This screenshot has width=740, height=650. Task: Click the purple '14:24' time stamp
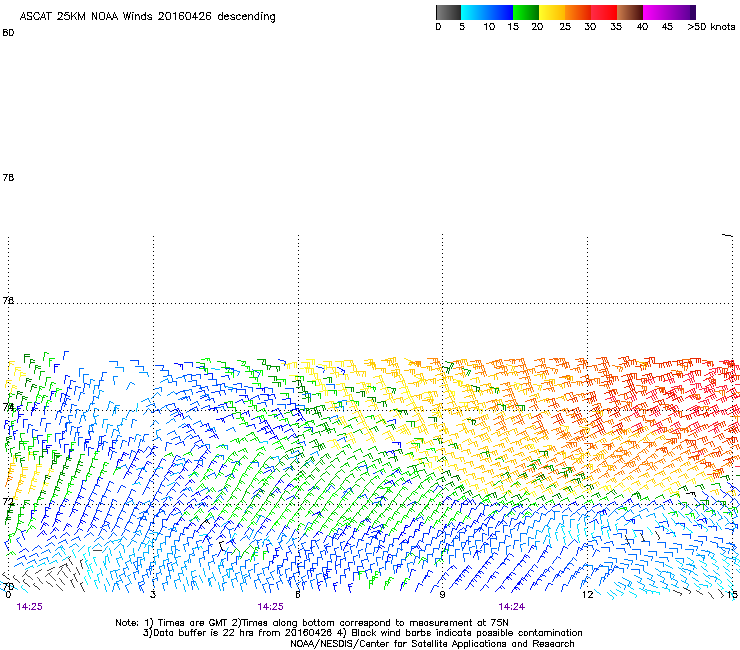(512, 607)
